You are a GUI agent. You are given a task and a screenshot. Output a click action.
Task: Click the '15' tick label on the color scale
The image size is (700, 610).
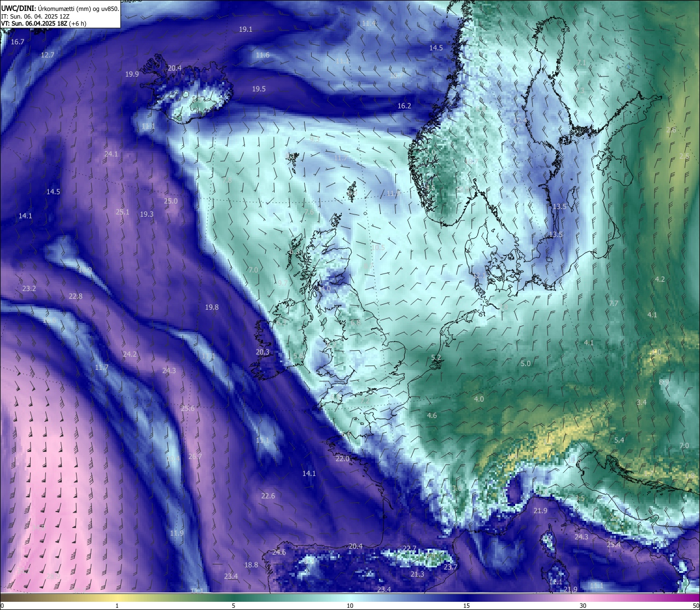(x=466, y=606)
